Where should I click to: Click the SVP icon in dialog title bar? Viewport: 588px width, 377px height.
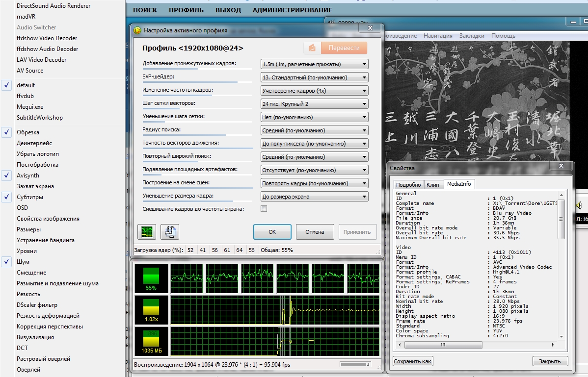tap(137, 30)
